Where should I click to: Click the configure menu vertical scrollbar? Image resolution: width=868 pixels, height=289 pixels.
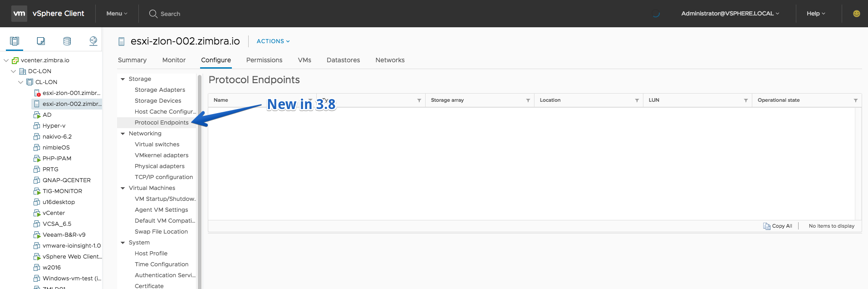coord(200,182)
